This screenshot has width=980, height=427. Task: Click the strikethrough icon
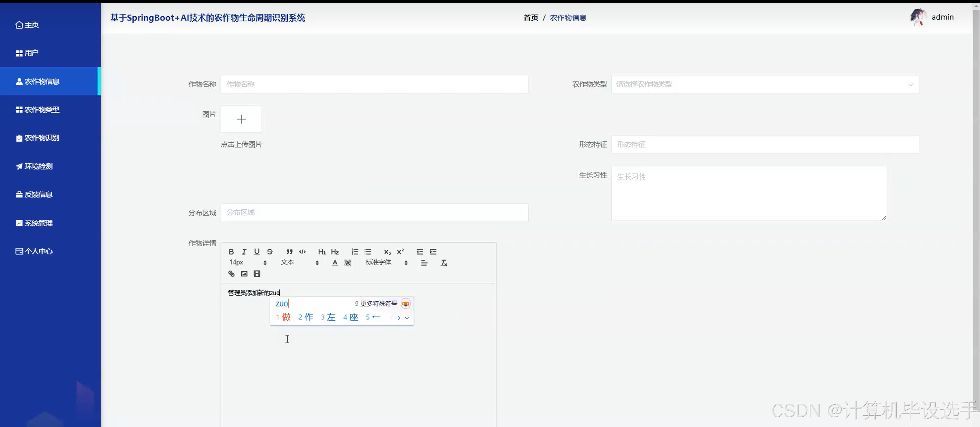[270, 252]
